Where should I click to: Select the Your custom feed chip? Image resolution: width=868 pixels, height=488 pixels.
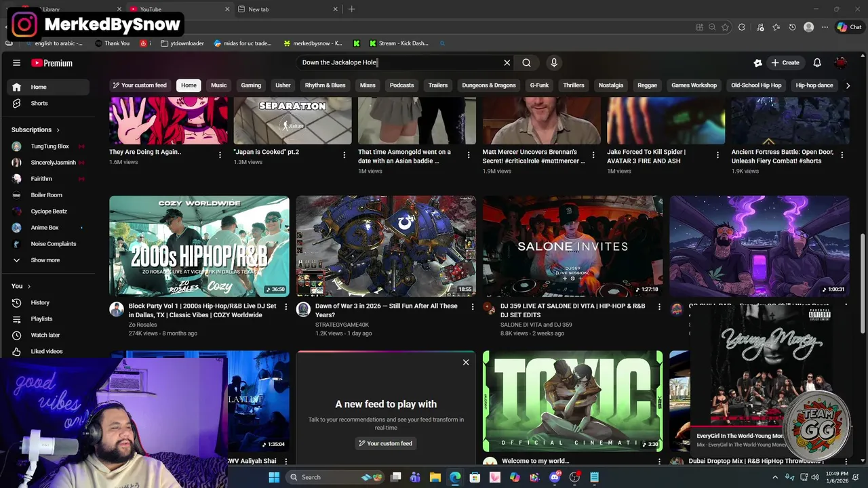(140, 85)
